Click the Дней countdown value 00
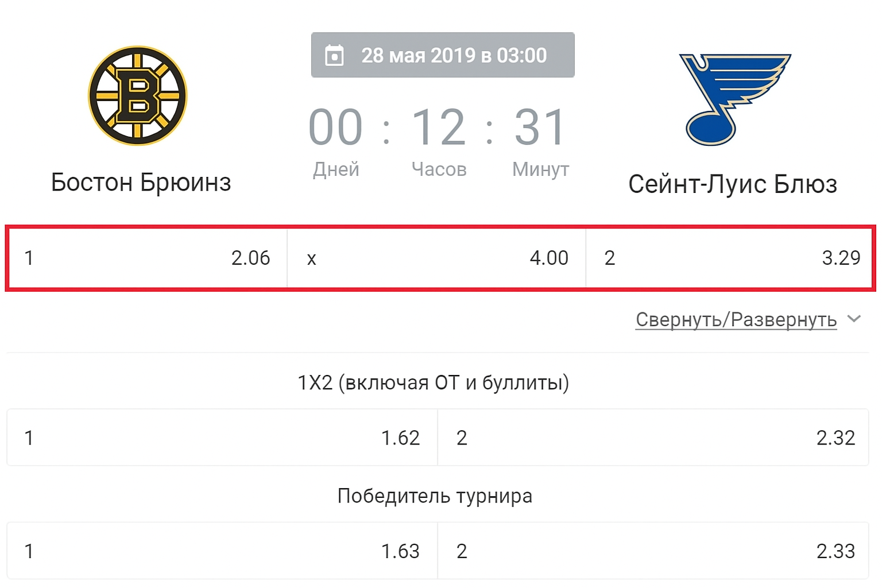882x588 pixels. point(336,127)
